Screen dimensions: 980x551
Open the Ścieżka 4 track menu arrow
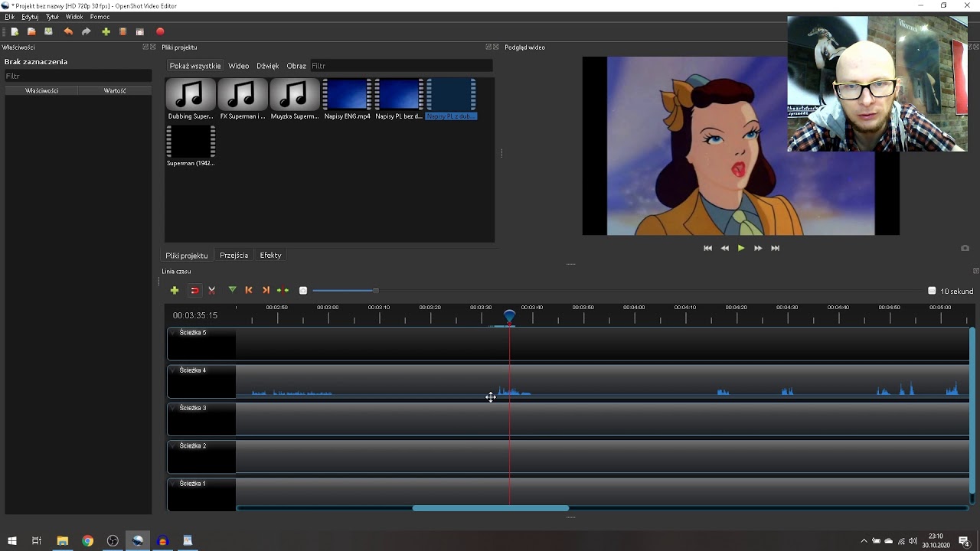pos(173,370)
